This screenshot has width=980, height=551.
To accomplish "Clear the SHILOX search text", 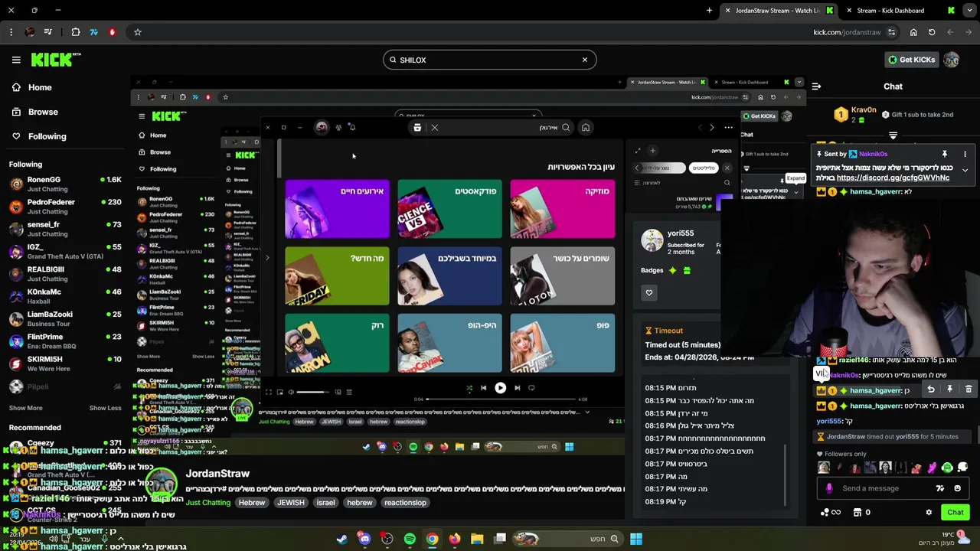I will (585, 60).
